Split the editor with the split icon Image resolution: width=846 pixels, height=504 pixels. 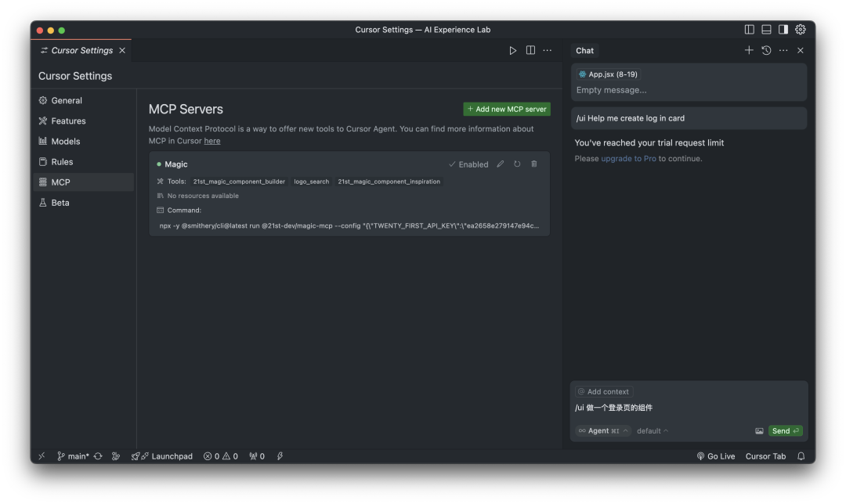click(x=530, y=50)
